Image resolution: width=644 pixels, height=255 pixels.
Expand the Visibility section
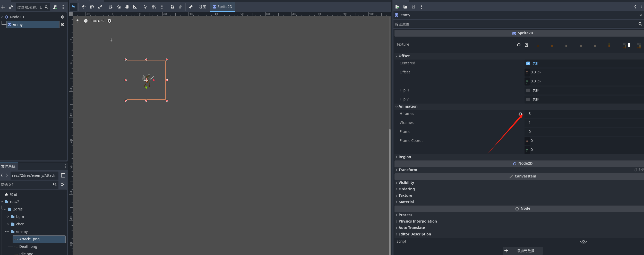pos(519,183)
